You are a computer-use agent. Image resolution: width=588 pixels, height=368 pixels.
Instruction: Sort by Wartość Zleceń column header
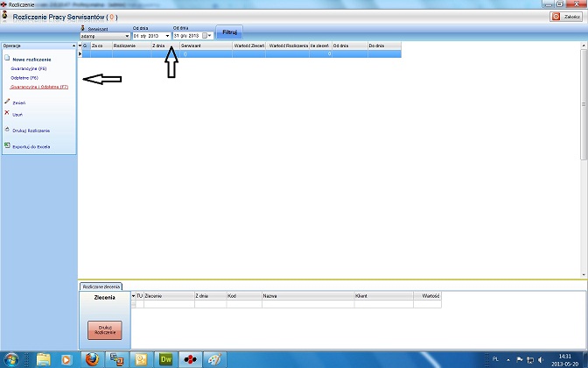pyautogui.click(x=249, y=46)
